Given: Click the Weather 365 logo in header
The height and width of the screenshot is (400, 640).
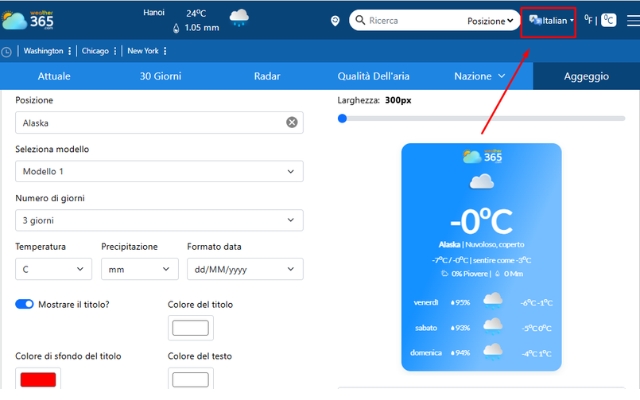Looking at the screenshot, I should [x=27, y=20].
